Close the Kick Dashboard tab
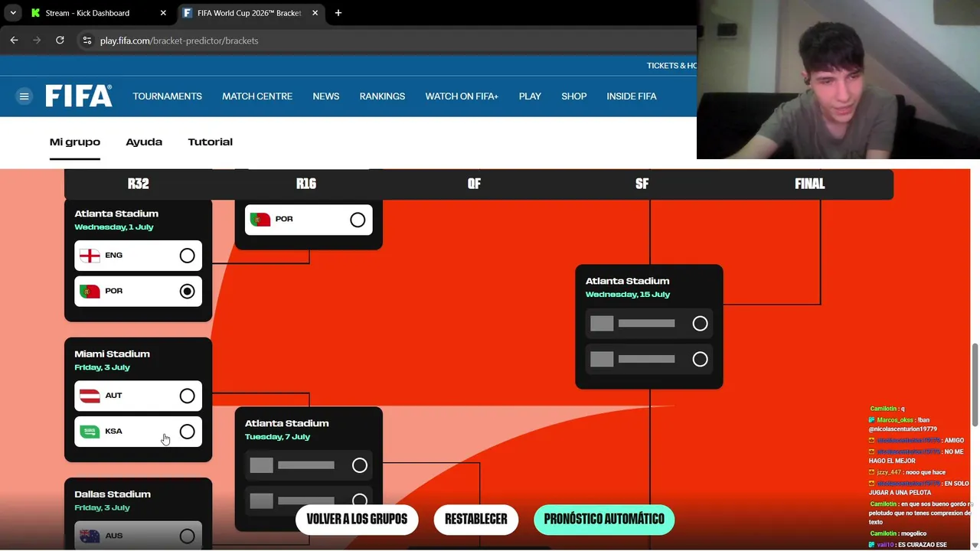Image resolution: width=980 pixels, height=551 pixels. click(x=163, y=13)
